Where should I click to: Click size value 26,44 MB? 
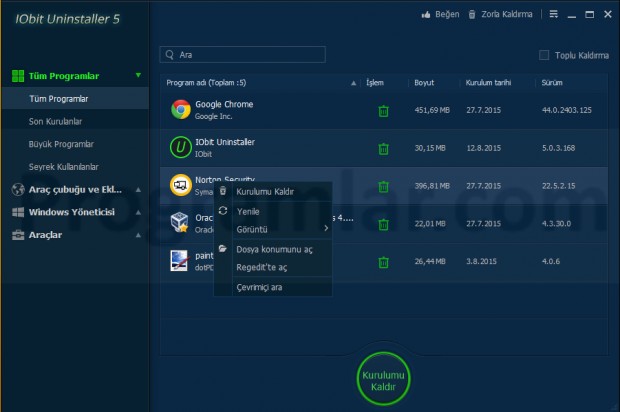430,261
